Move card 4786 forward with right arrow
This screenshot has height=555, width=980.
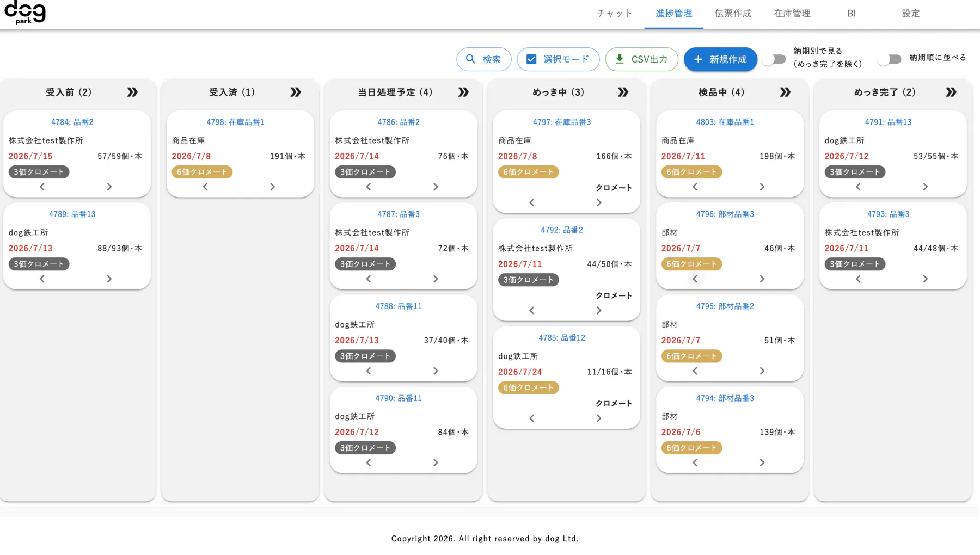pos(436,187)
